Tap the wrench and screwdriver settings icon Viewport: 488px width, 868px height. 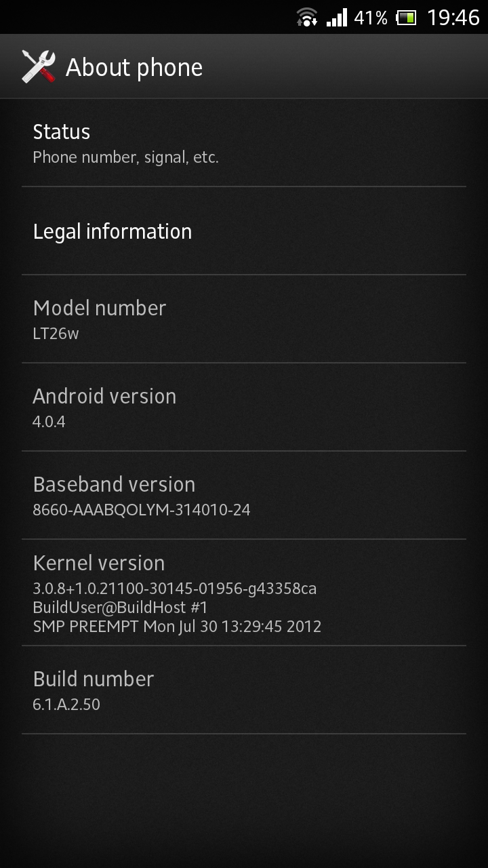point(39,66)
